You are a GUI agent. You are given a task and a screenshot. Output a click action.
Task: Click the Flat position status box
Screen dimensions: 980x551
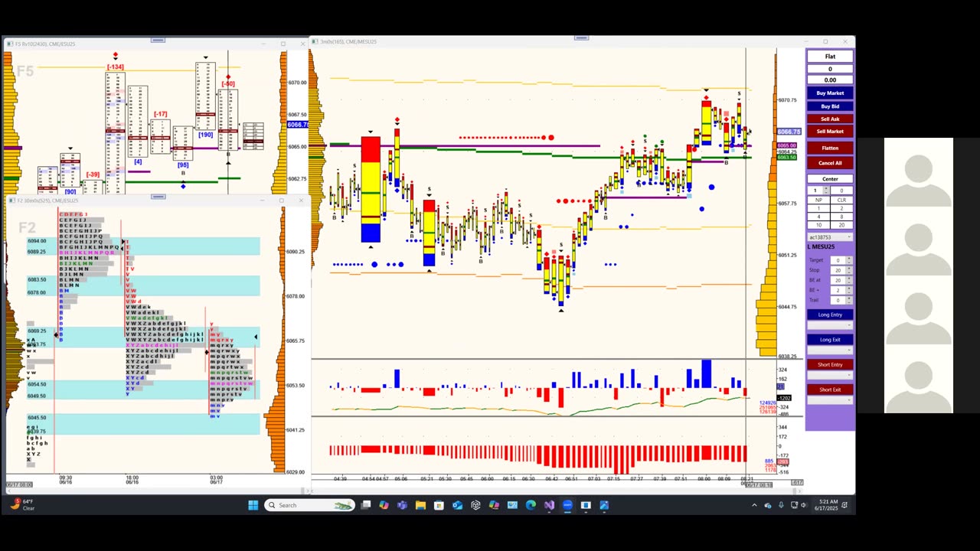(x=830, y=56)
